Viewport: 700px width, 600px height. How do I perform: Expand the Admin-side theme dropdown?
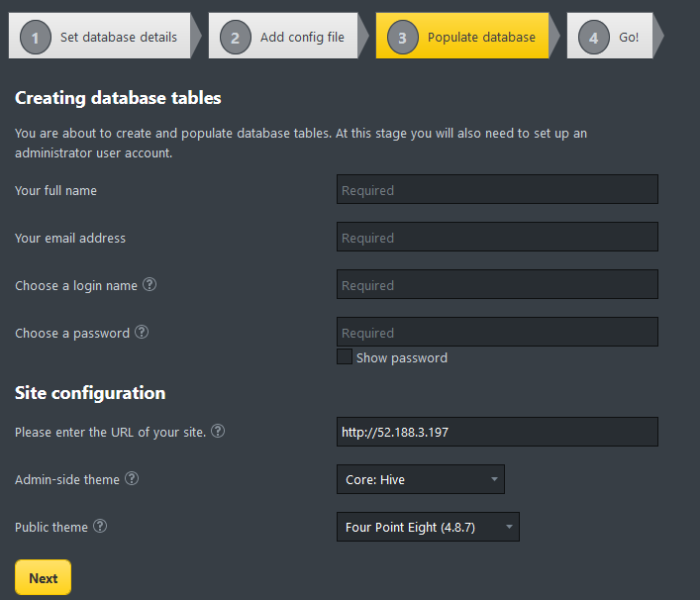(420, 479)
